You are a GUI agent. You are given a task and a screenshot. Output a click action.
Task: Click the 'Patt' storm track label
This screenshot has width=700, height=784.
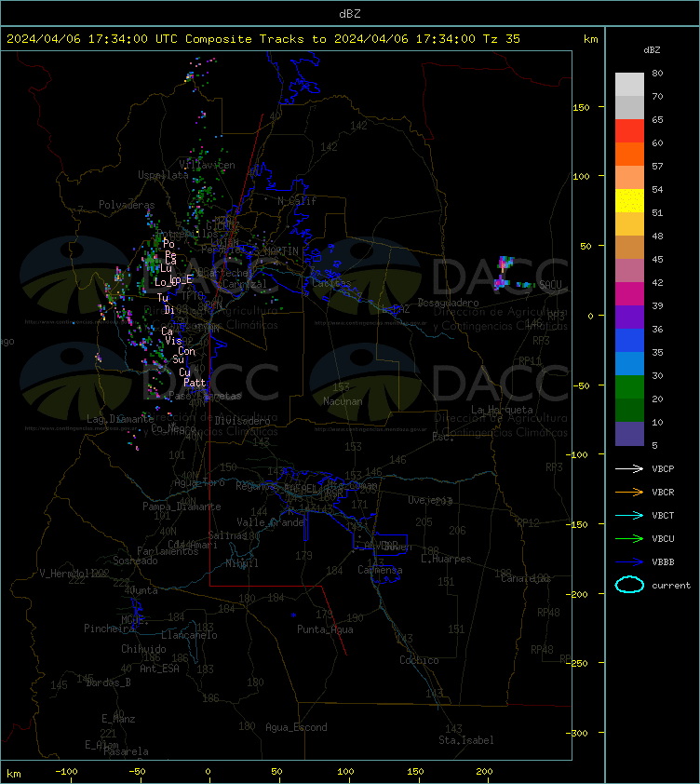point(195,383)
